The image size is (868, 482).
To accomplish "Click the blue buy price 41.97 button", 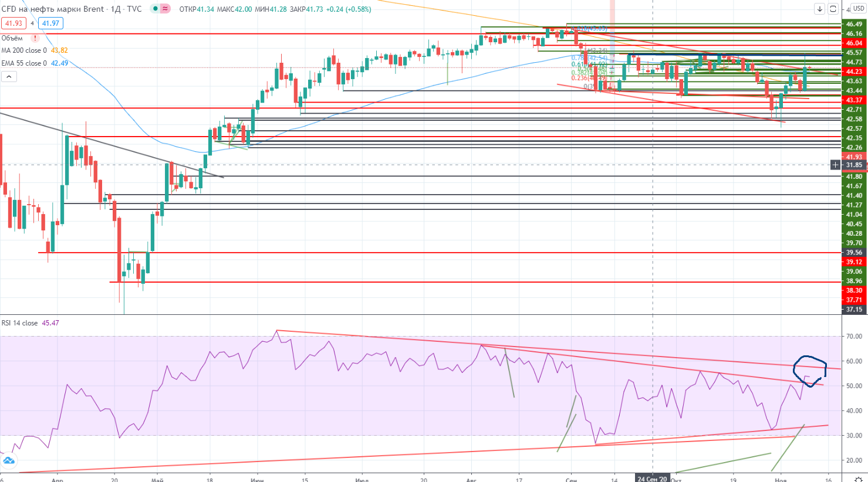I will click(51, 23).
